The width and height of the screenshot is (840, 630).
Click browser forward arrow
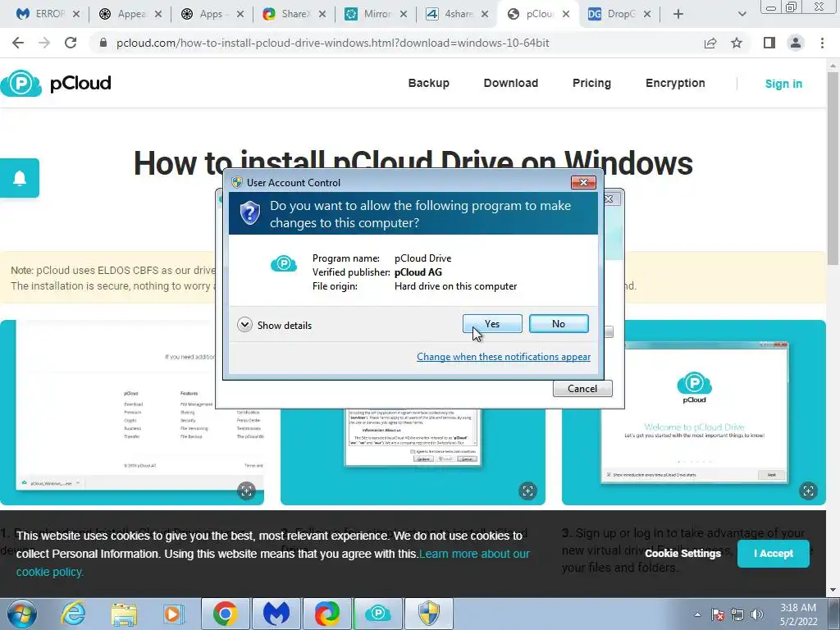tap(44, 43)
